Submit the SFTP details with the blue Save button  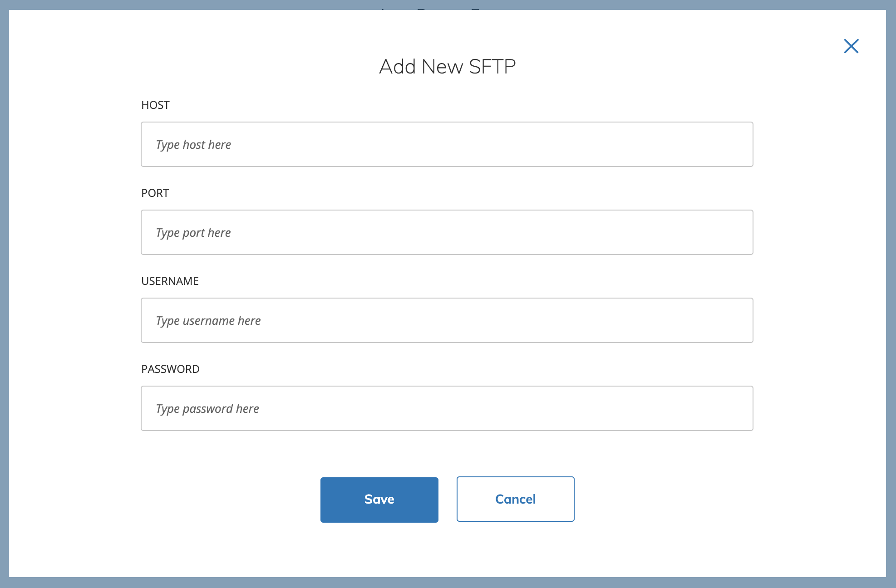click(379, 500)
